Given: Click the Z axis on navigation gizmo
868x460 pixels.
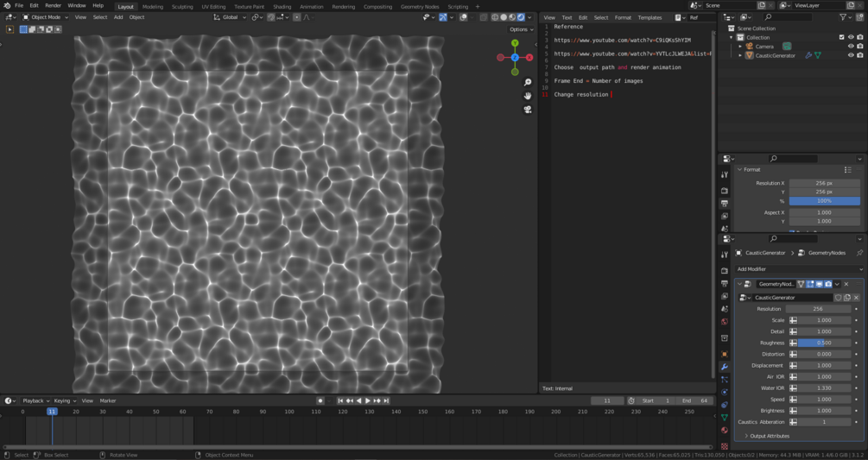Looking at the screenshot, I should [515, 58].
